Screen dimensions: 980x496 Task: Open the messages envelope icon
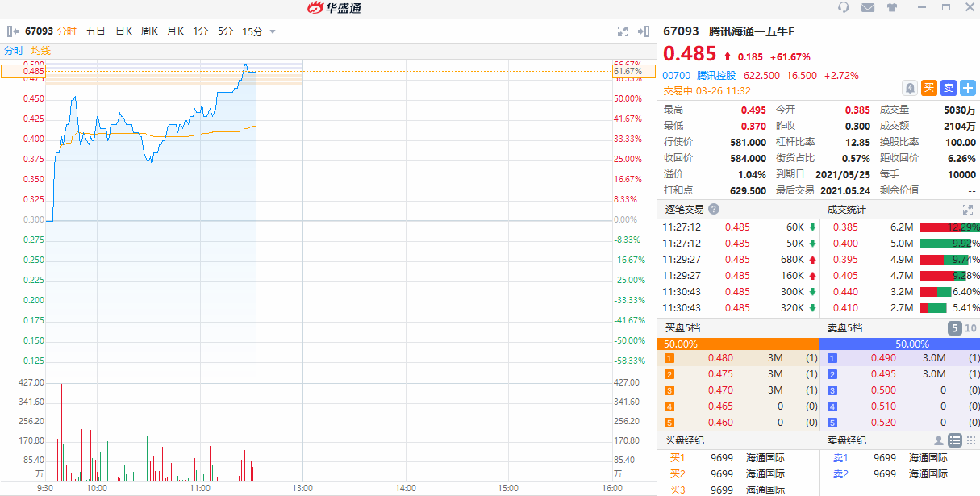point(868,7)
